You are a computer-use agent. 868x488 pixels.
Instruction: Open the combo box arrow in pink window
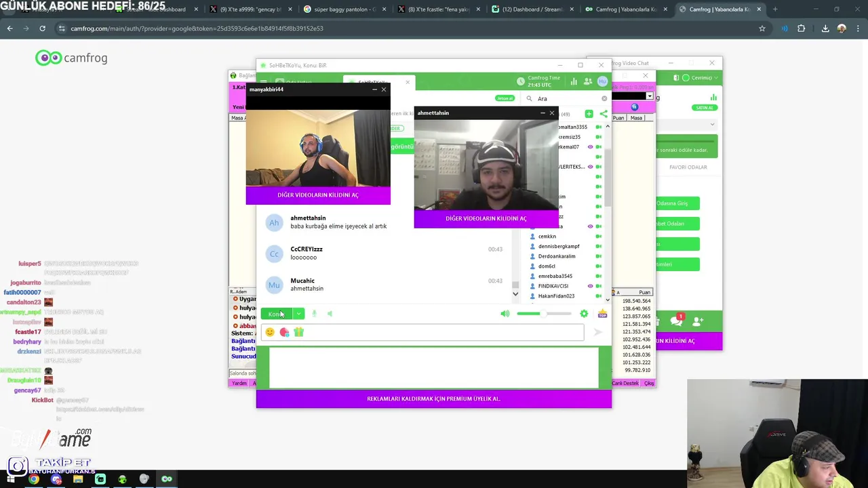tap(649, 96)
